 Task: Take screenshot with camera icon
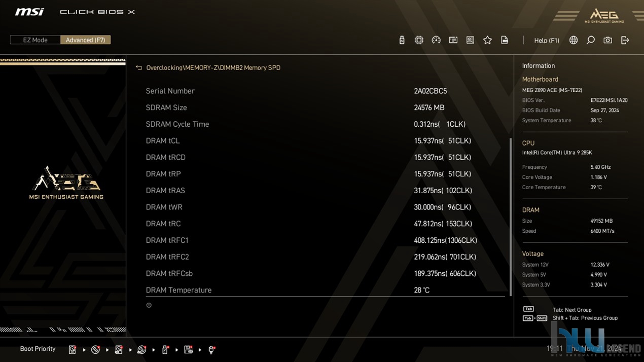tap(607, 40)
